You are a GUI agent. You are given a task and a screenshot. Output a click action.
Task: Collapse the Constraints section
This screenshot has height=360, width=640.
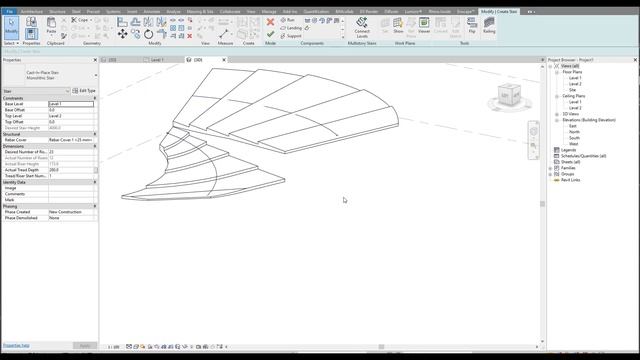[95, 98]
